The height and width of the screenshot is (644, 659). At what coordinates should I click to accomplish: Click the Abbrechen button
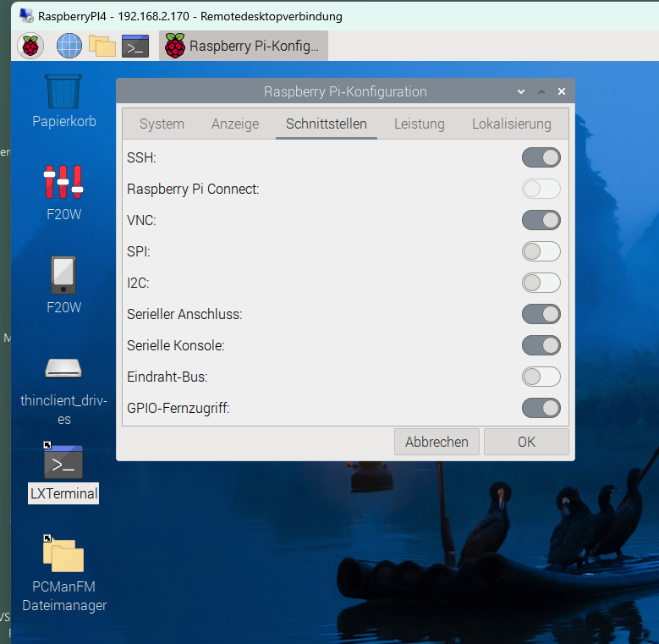click(x=437, y=442)
